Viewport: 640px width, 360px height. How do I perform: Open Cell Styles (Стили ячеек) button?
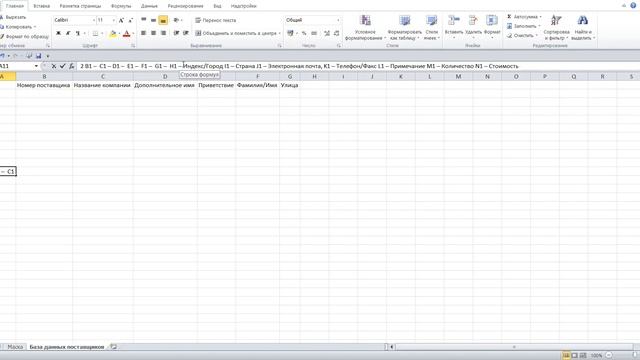[x=431, y=28]
